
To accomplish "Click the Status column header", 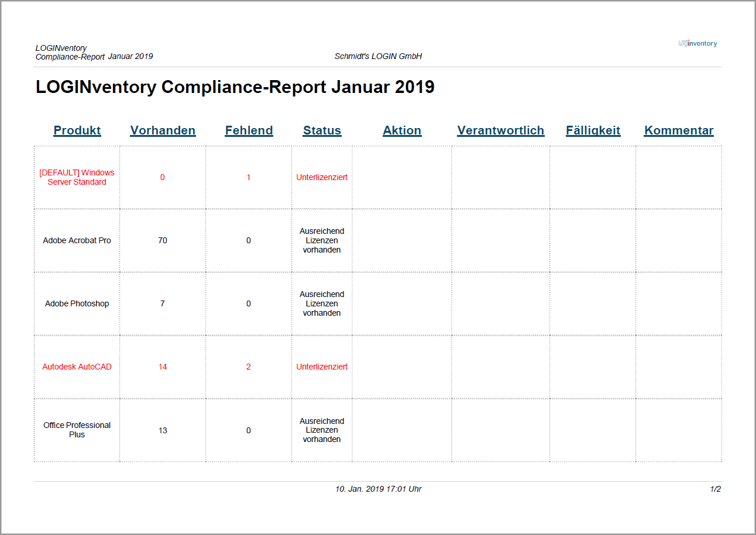I will [x=322, y=130].
